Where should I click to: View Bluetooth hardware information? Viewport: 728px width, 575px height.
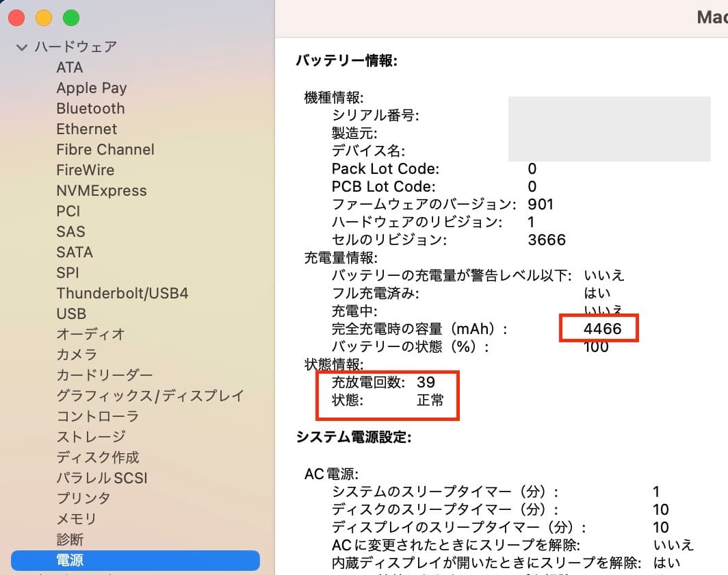click(x=90, y=108)
